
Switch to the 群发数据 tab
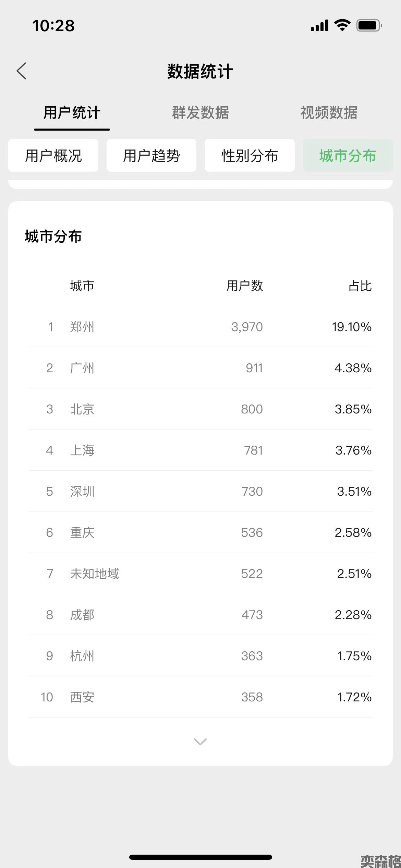[200, 113]
